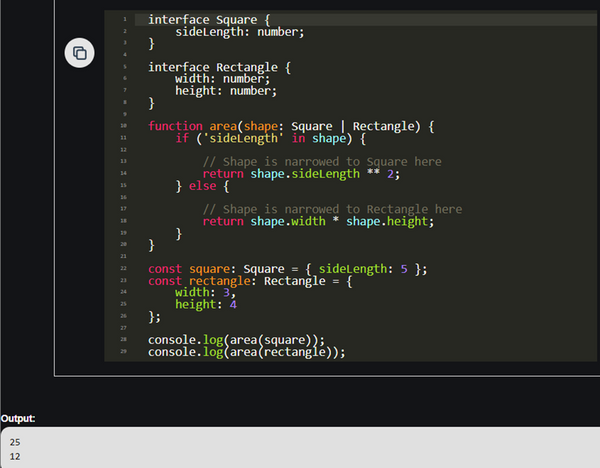The height and width of the screenshot is (468, 600).
Task: Click the copy code icon button
Action: 79,53
